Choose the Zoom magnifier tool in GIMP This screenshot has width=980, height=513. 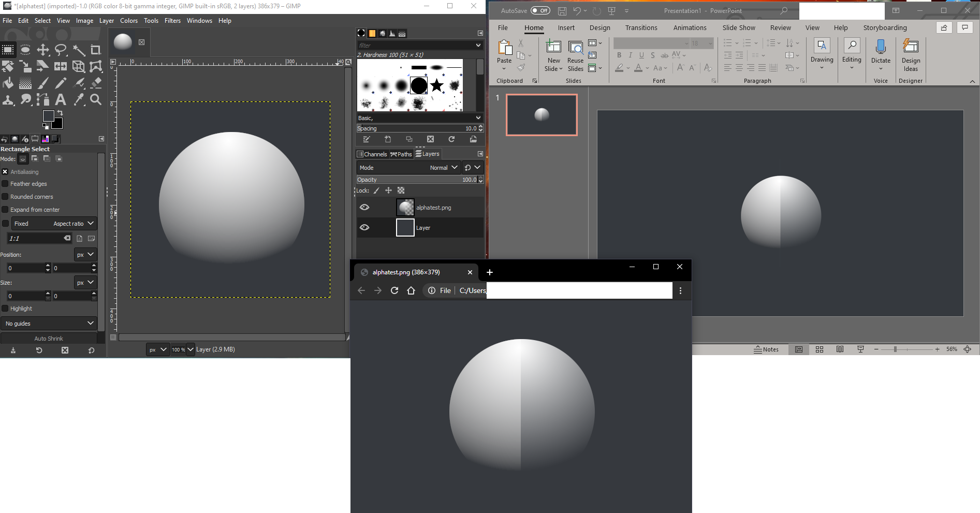[96, 99]
